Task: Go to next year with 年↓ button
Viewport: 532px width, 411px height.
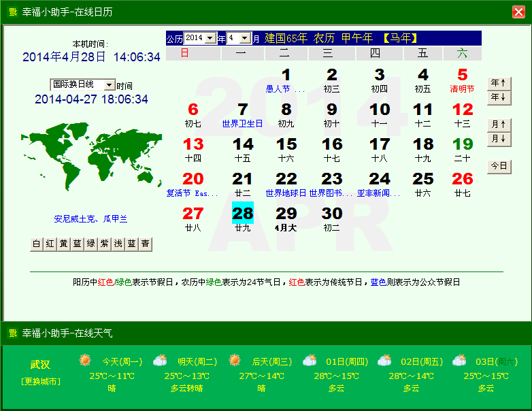Action: coord(499,98)
